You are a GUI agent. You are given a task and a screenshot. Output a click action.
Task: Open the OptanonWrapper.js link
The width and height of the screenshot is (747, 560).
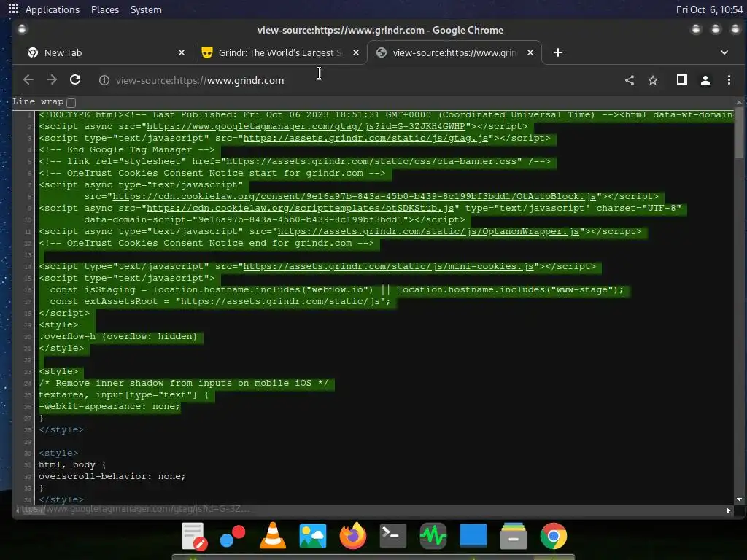tap(428, 231)
